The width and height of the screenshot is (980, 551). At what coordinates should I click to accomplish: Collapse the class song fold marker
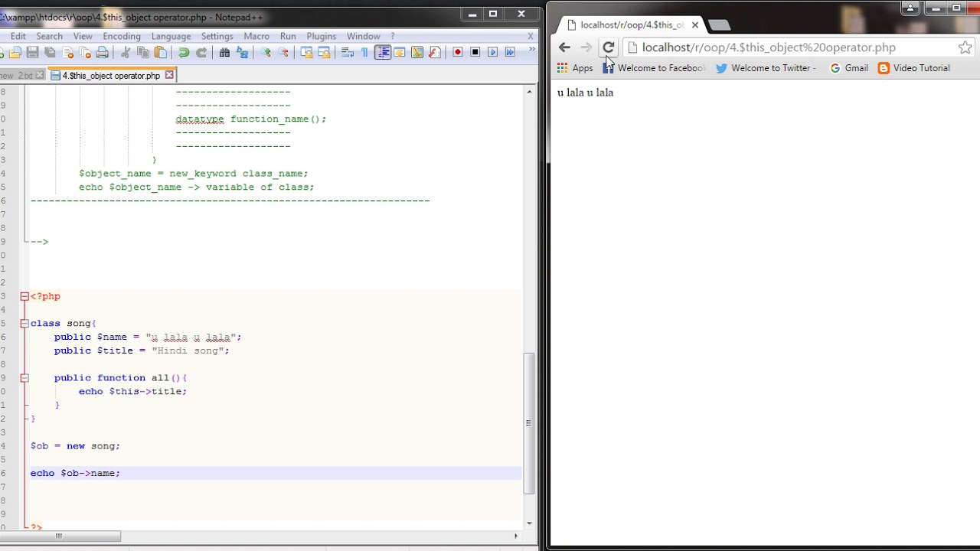click(x=24, y=324)
